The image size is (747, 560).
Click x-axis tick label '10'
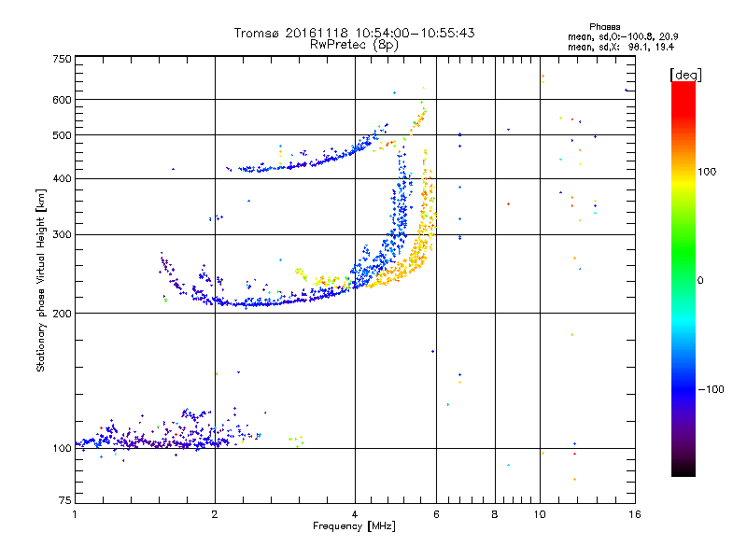(x=540, y=514)
